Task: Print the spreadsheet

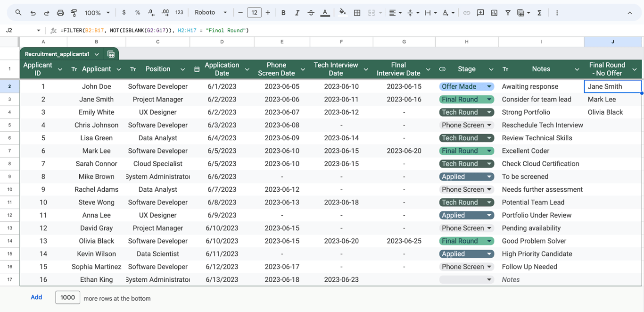Action: tap(60, 13)
